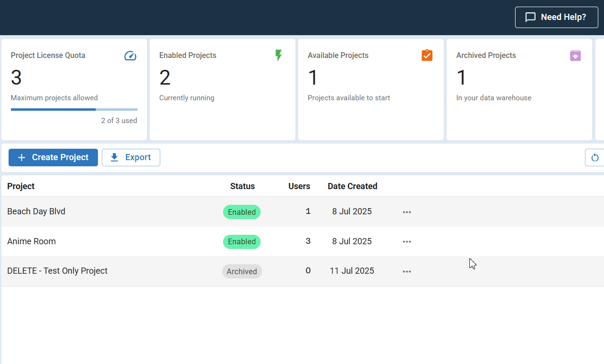Screen dimensions: 604x364
Task: Click the Create Project button
Action: pos(53,157)
